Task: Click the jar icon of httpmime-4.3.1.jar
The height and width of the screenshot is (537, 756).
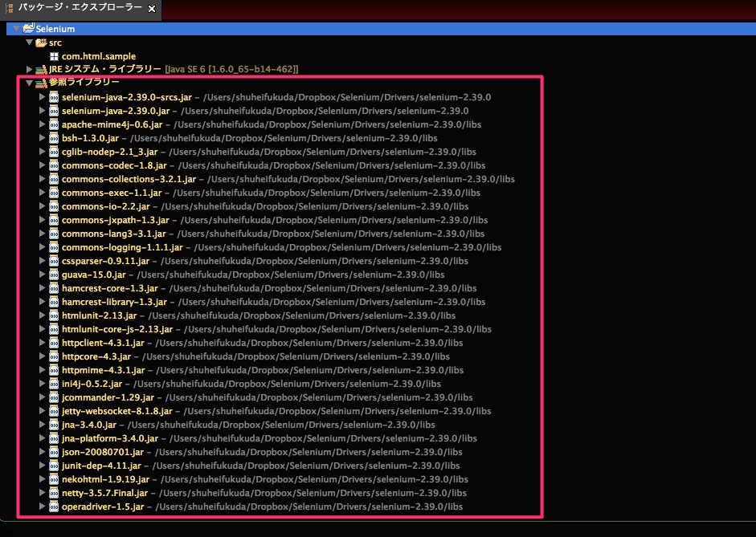Action: coord(54,370)
